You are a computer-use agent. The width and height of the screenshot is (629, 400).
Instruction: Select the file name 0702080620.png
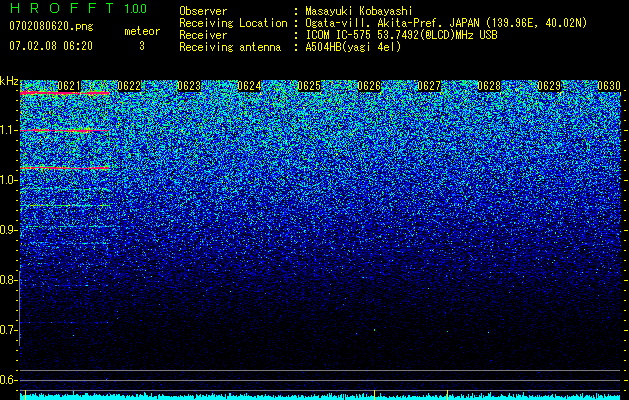[51, 27]
